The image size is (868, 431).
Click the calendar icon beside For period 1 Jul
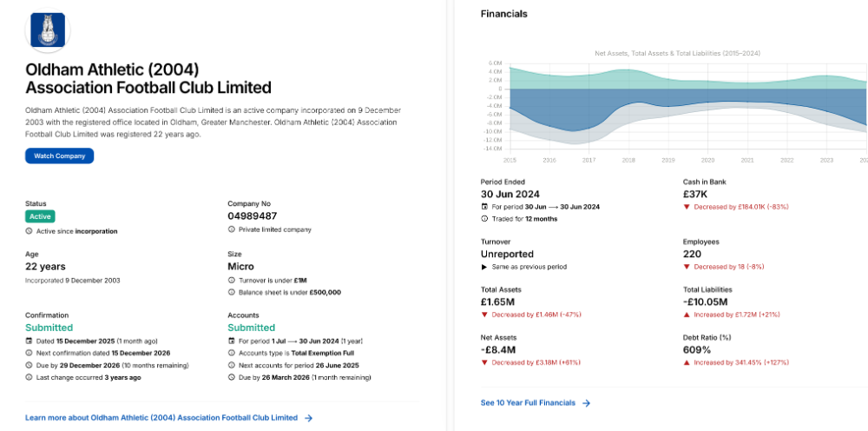click(232, 341)
